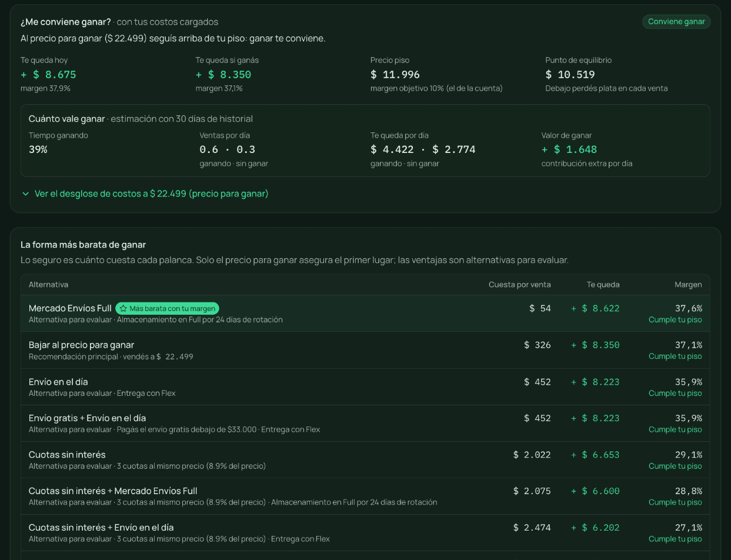Click the 'margen objetivo 10% (el de la cuenta)' note
The image size is (731, 560).
point(436,89)
